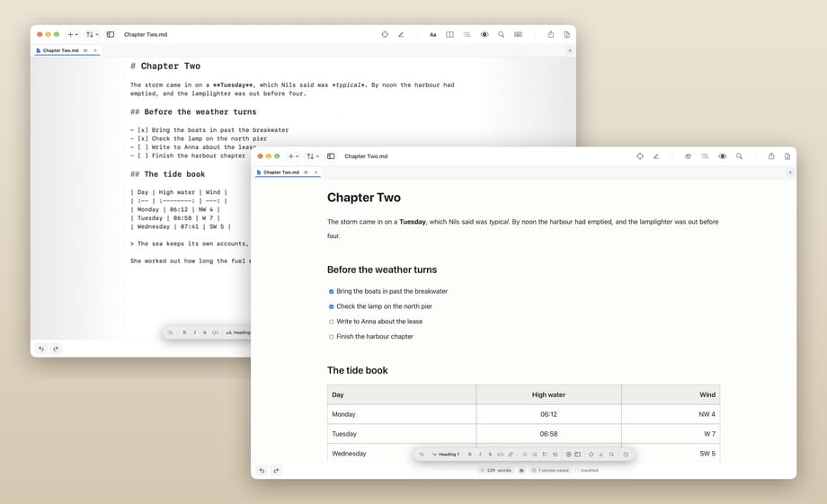Click the search magnifier in back window toolbar
The height and width of the screenshot is (504, 827).
pyautogui.click(x=501, y=34)
